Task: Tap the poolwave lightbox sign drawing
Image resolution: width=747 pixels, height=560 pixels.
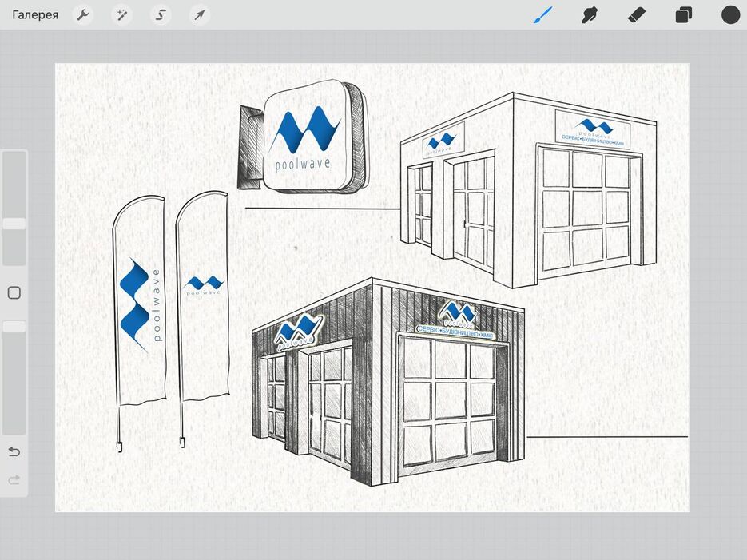Action: (x=303, y=137)
